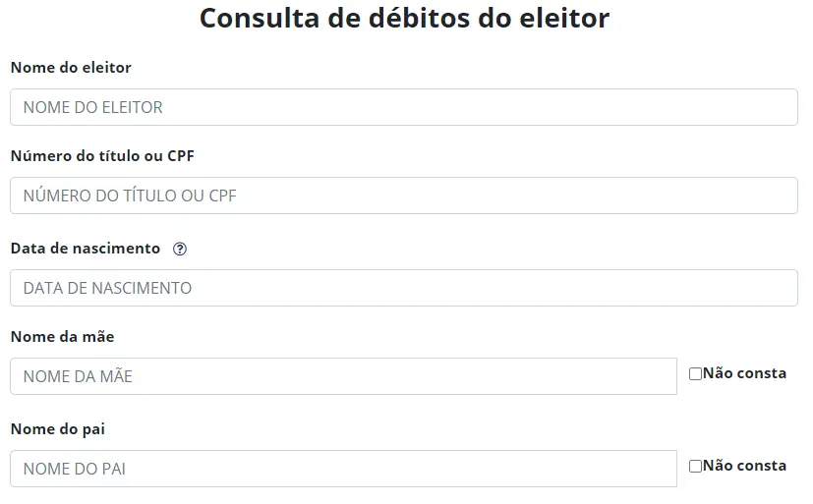Open the help icon beside Data de nascimento

(x=180, y=250)
